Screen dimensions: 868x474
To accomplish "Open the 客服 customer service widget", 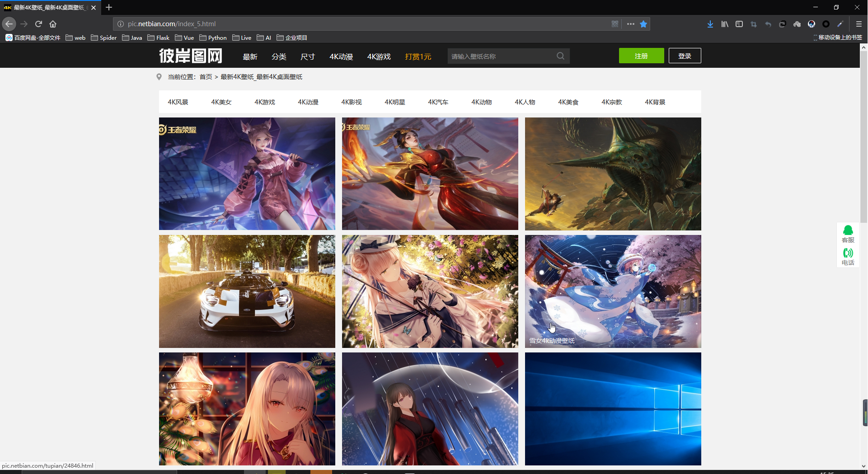I will [x=848, y=234].
